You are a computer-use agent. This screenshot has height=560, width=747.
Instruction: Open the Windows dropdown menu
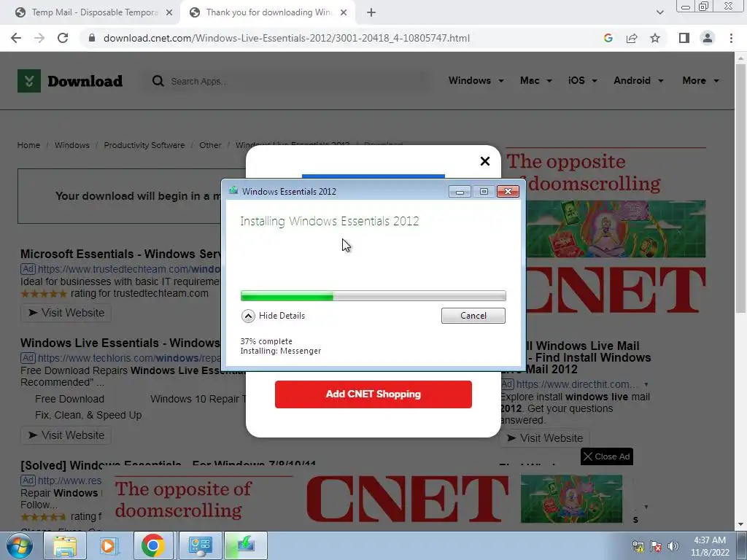tap(476, 80)
